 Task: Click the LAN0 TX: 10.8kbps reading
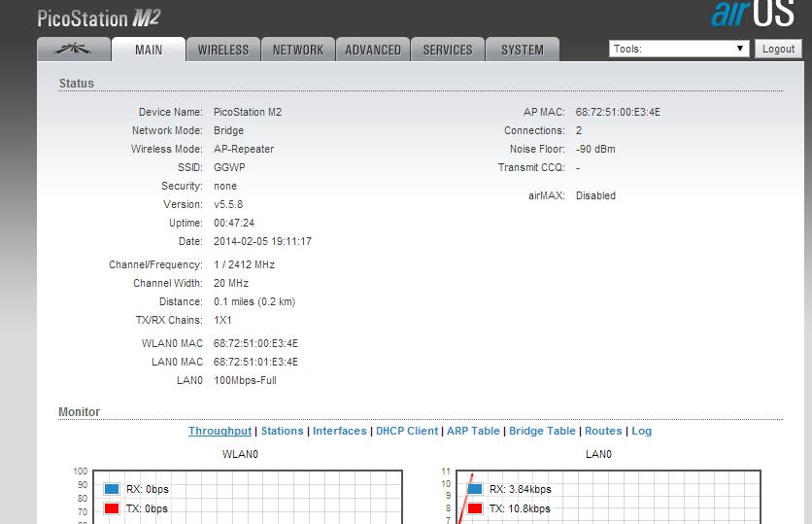pyautogui.click(x=520, y=508)
